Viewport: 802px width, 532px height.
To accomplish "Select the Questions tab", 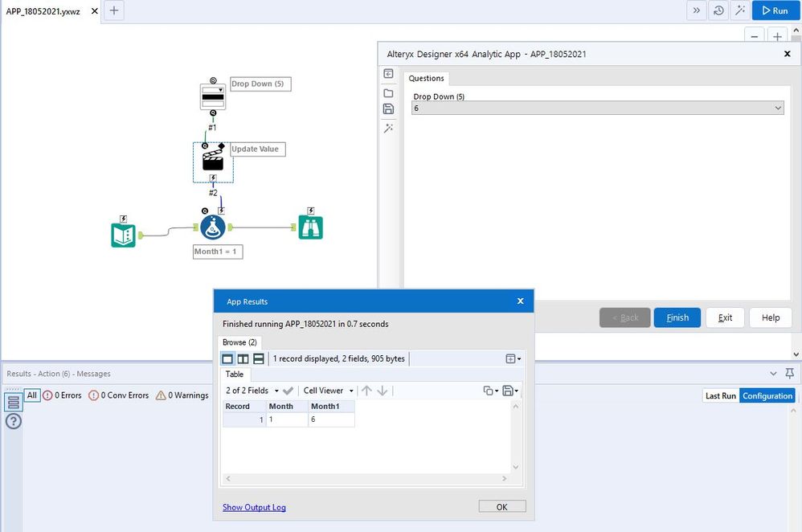I will [x=426, y=78].
